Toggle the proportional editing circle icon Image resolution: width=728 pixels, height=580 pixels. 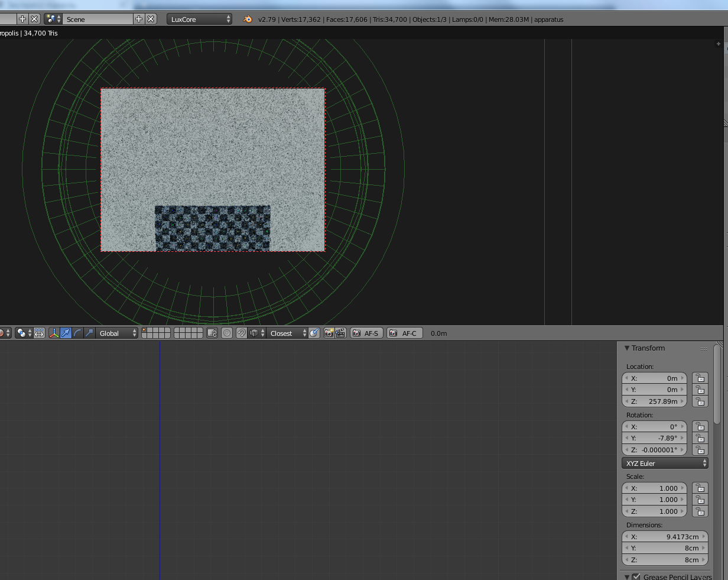[227, 333]
